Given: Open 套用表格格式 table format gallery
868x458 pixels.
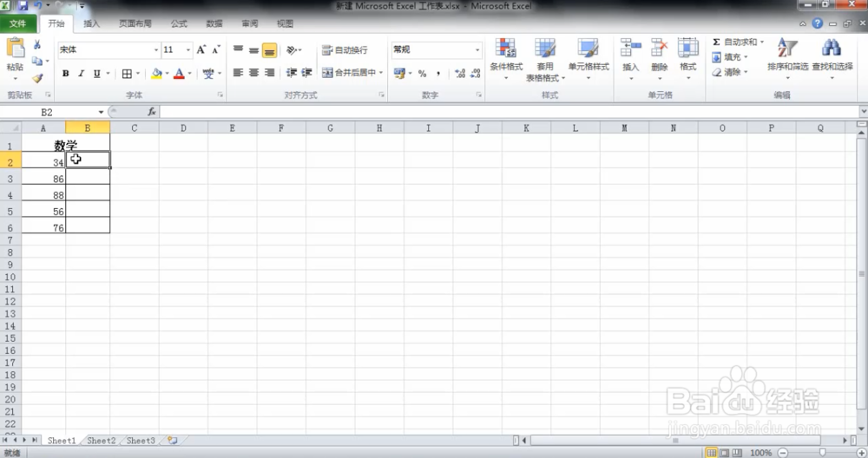Looking at the screenshot, I should tap(545, 60).
